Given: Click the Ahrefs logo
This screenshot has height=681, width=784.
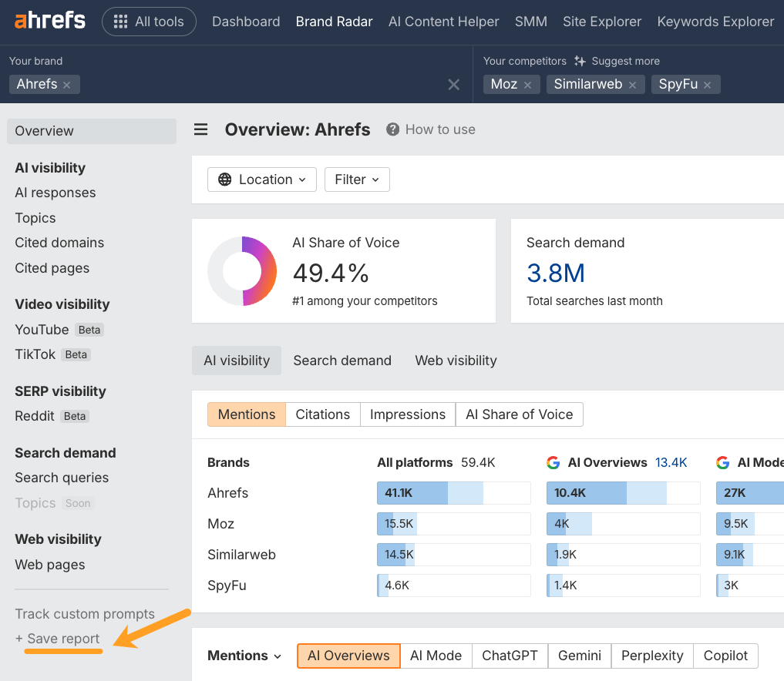Looking at the screenshot, I should [x=50, y=21].
